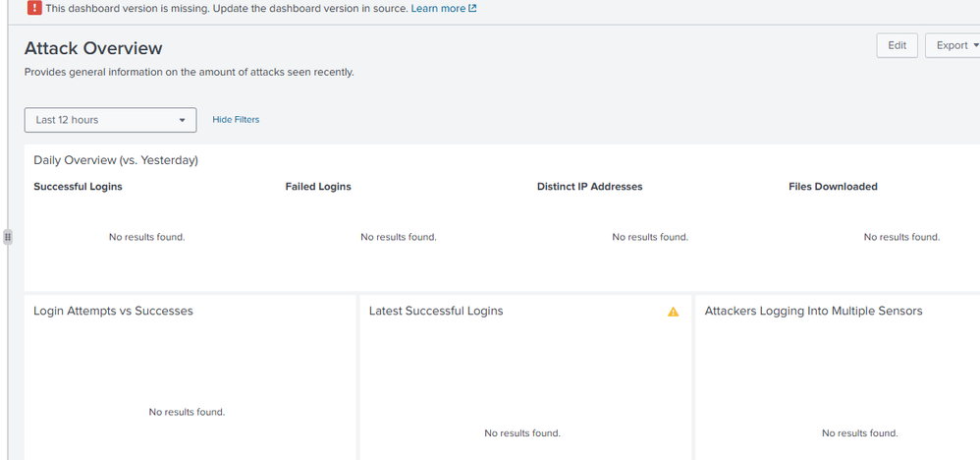
Task: Toggle Hide Filters link
Action: 236,120
